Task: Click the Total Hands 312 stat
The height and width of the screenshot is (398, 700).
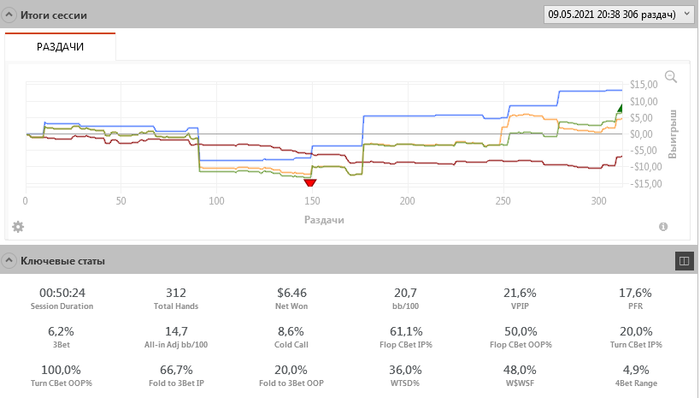Action: [176, 298]
